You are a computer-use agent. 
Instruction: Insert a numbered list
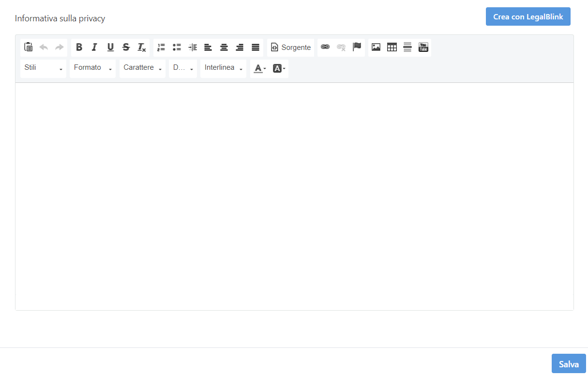click(x=161, y=47)
